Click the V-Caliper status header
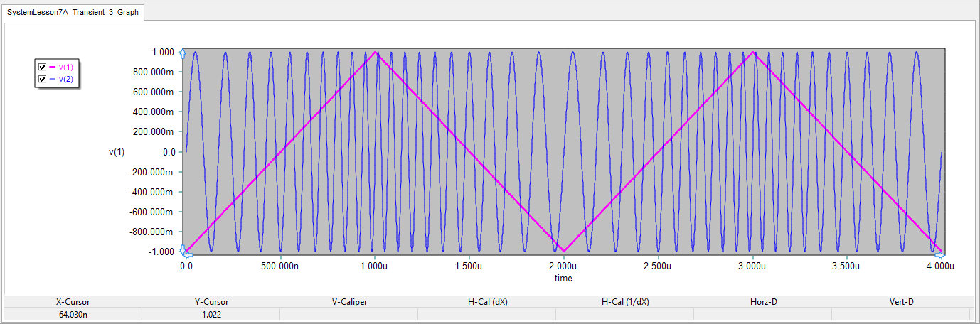Image resolution: width=980 pixels, height=324 pixels. [x=349, y=302]
